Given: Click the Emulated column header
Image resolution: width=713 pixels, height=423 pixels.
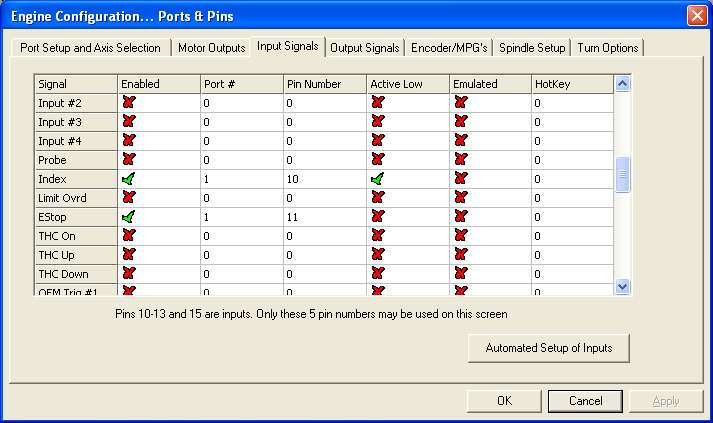Looking at the screenshot, I should tap(491, 84).
